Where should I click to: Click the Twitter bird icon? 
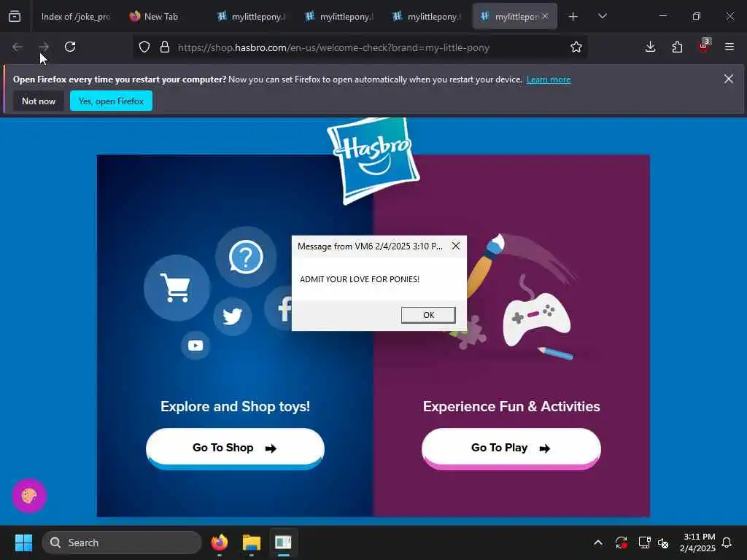[233, 316]
